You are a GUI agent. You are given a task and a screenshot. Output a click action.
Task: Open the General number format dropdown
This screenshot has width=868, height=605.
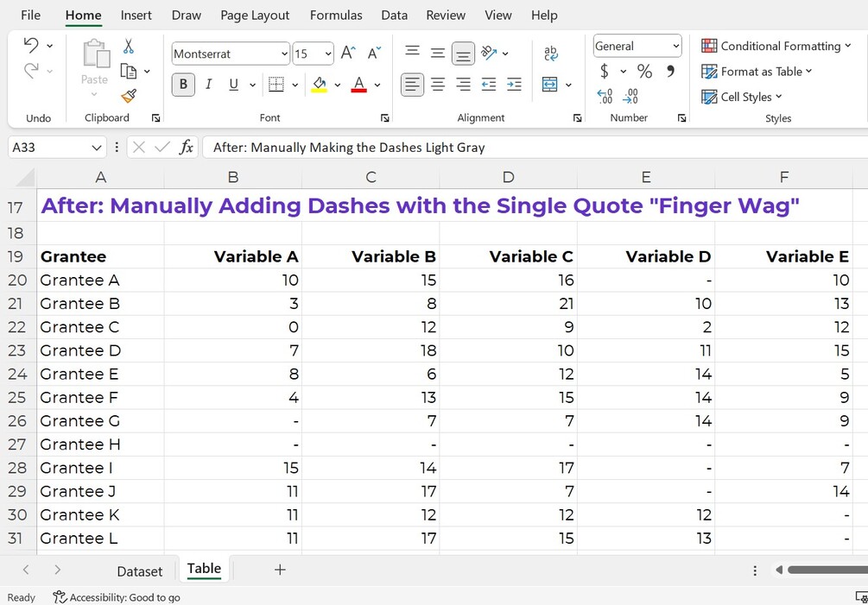676,46
